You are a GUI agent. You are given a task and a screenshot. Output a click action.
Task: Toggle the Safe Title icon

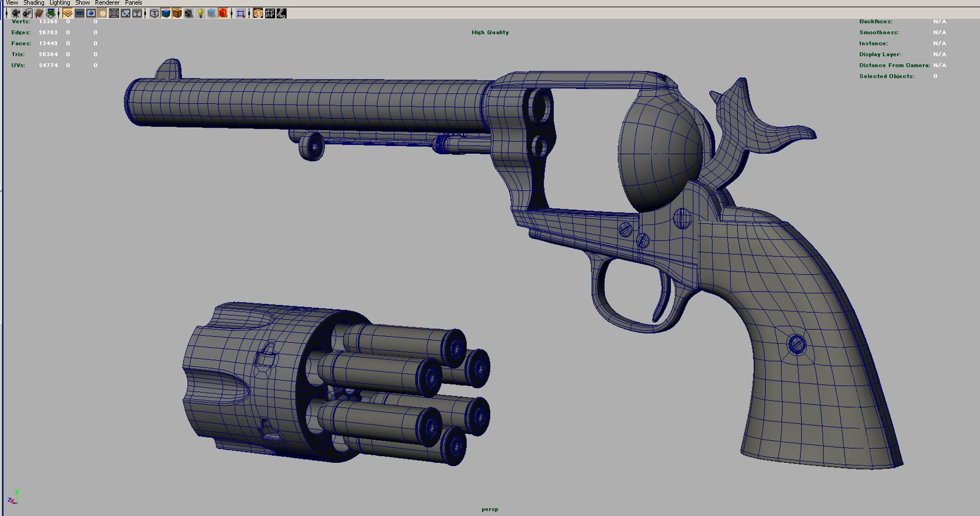coord(137,13)
